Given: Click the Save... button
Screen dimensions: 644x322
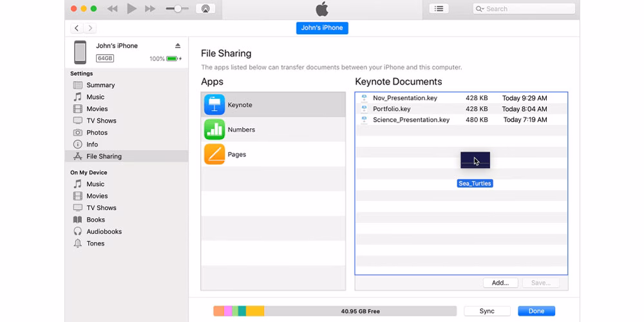Looking at the screenshot, I should (540, 283).
